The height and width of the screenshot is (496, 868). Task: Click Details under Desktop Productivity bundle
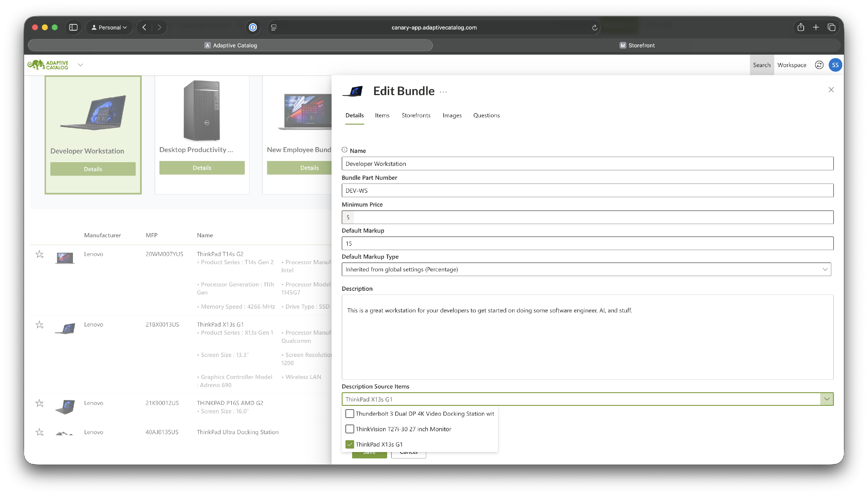click(202, 168)
